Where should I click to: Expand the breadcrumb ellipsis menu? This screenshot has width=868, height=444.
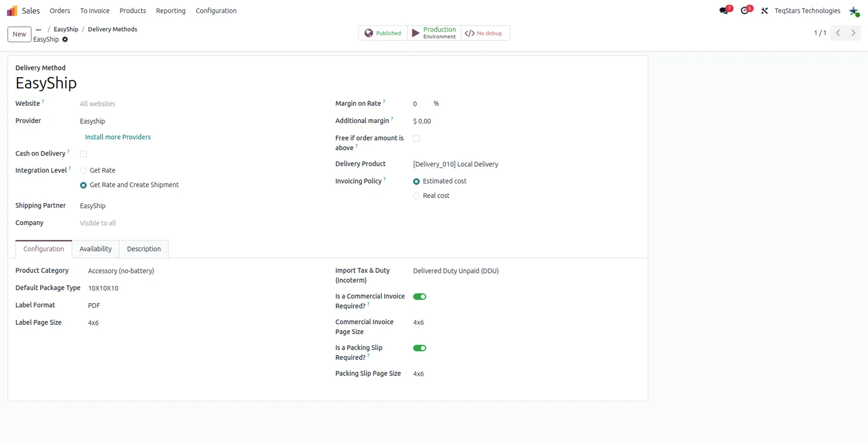click(x=39, y=29)
